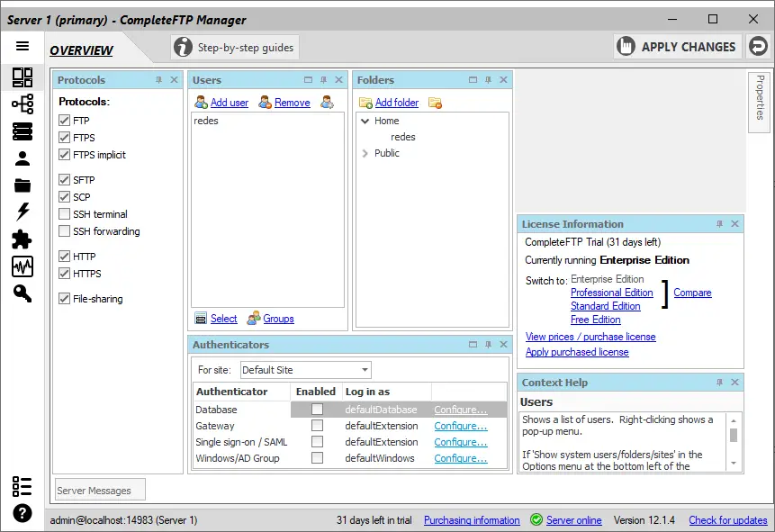Enable SSH forwarding checkbox
Screen dimensions: 775x532
click(x=64, y=231)
